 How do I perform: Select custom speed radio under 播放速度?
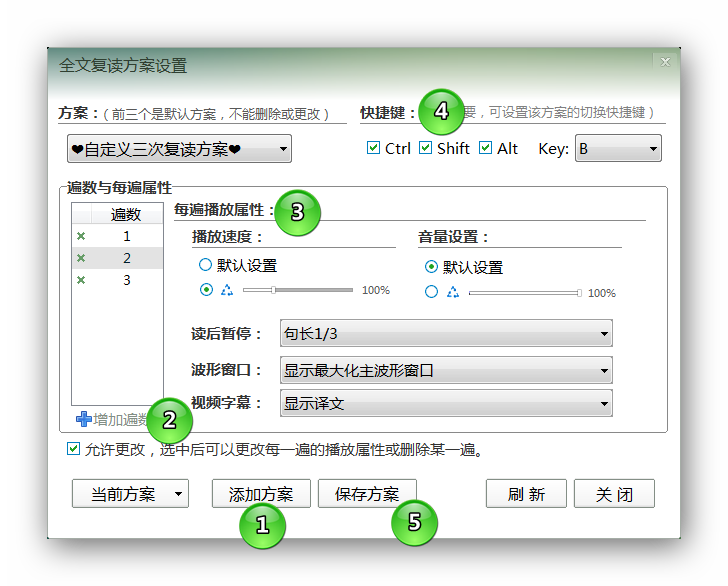[x=206, y=290]
